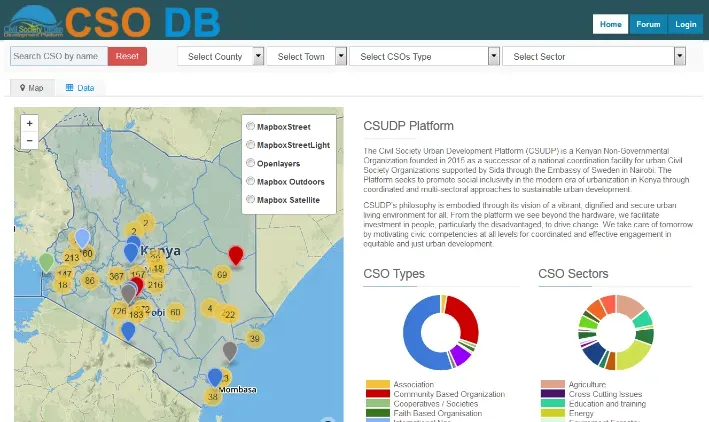Open the 726 cluster marker
Viewport: 709px width, 422px height.
coord(118,311)
